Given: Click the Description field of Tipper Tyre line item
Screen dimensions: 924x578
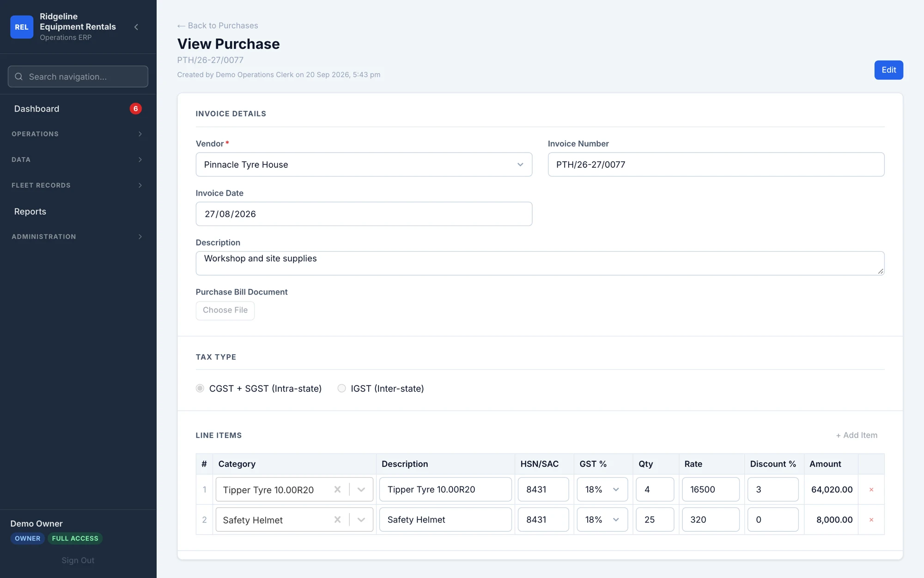Looking at the screenshot, I should 445,489.
